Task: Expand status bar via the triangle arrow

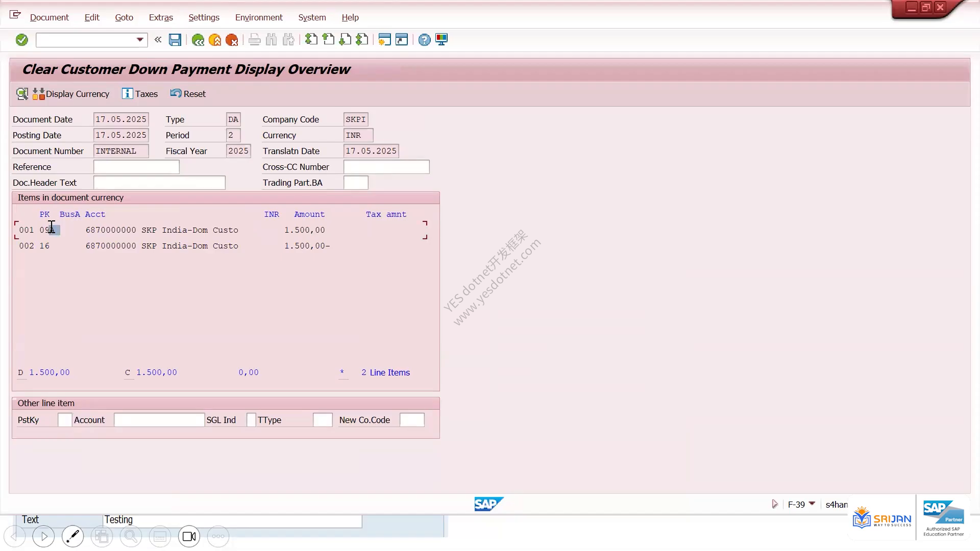Action: click(x=775, y=504)
